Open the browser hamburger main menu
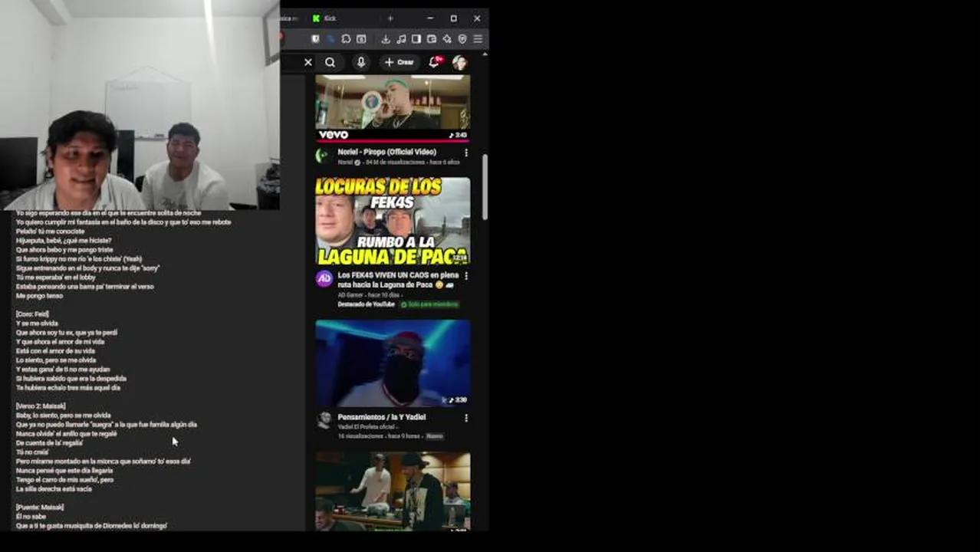980x552 pixels. click(x=478, y=39)
